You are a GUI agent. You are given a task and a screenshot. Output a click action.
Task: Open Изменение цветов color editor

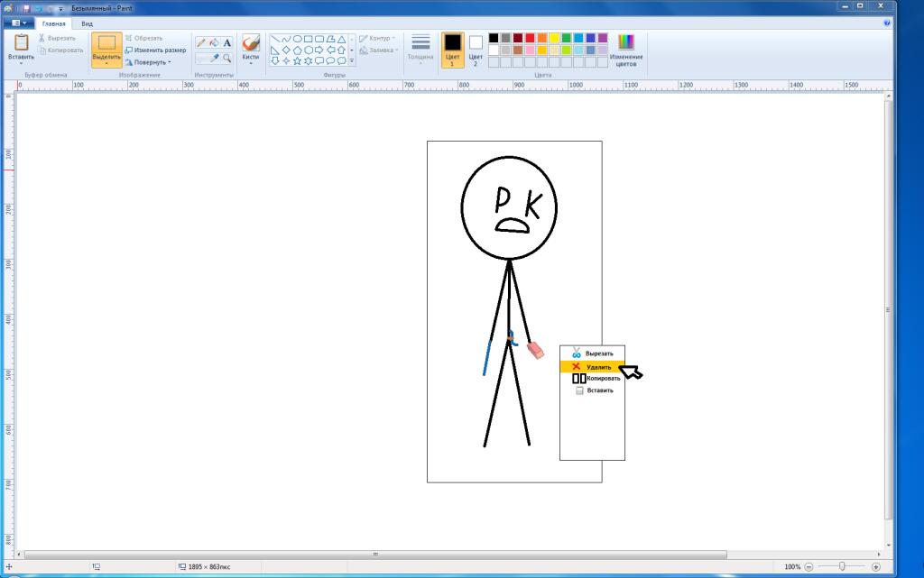coord(626,50)
